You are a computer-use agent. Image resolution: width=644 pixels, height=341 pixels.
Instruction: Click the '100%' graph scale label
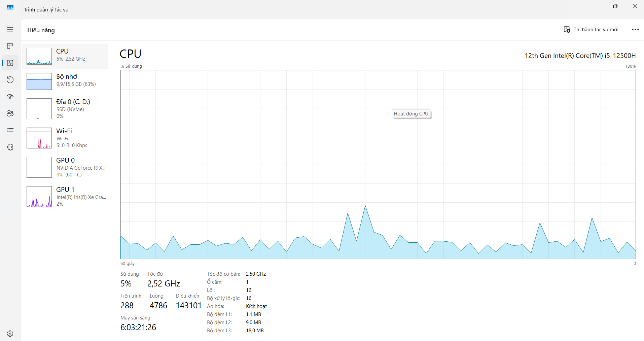tap(631, 66)
